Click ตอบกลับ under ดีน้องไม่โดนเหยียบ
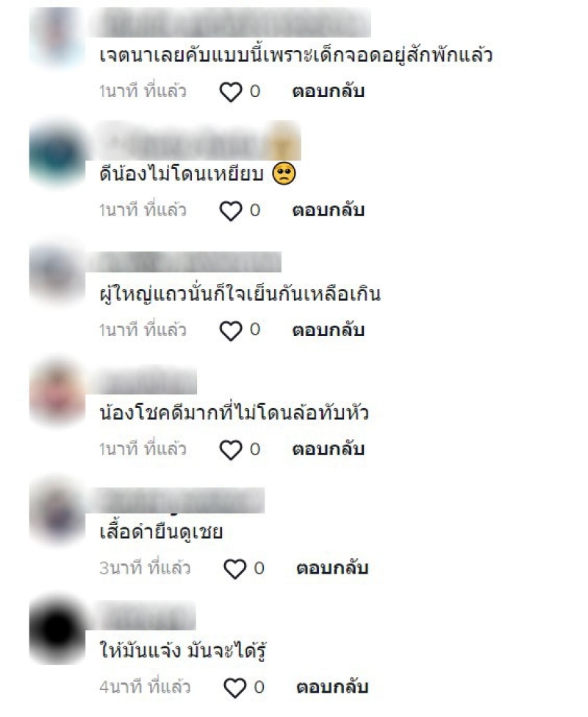The image size is (588, 717). [329, 210]
